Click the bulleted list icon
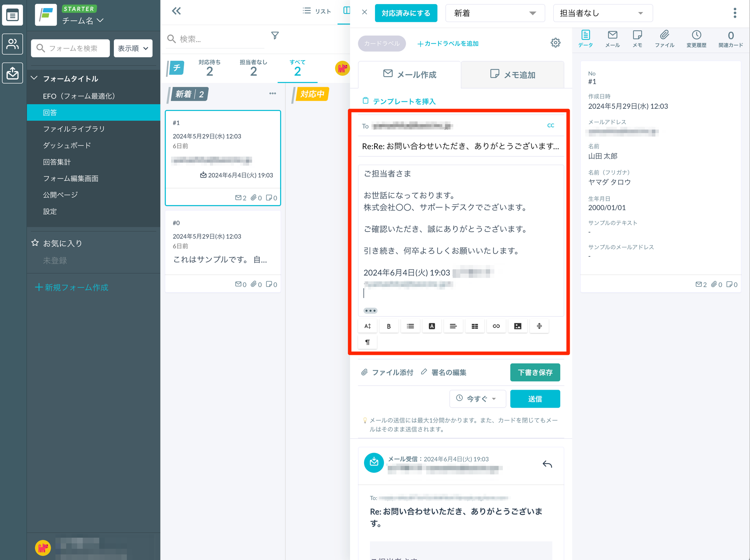The image size is (750, 560). coord(410,326)
